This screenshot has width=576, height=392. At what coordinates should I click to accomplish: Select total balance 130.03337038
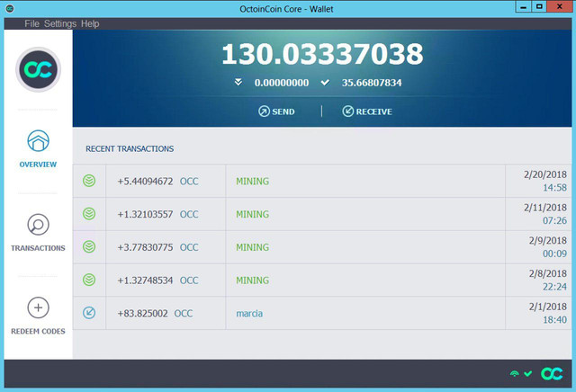tap(322, 54)
